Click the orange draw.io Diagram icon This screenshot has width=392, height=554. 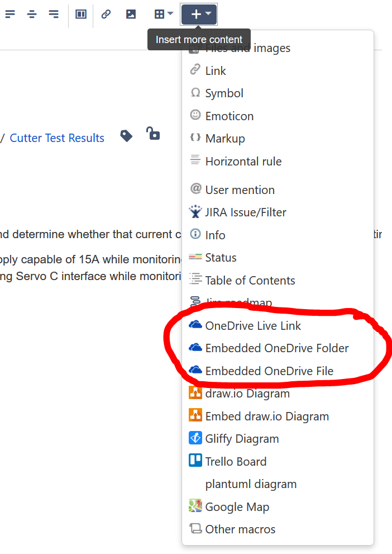pyautogui.click(x=195, y=392)
